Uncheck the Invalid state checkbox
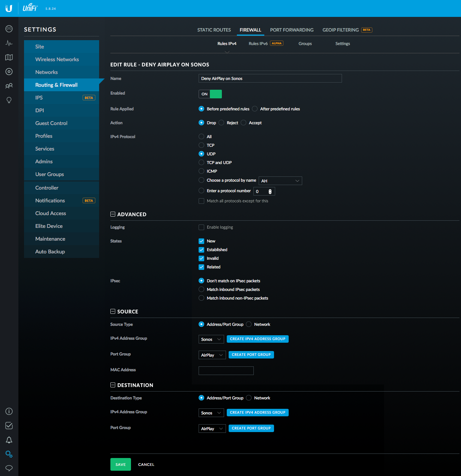 (202, 258)
